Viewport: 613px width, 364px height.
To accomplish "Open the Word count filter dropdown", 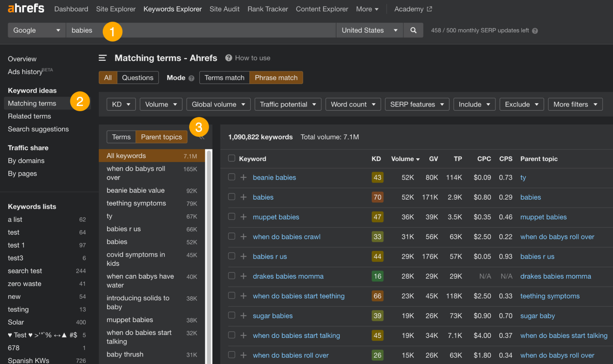I will pyautogui.click(x=353, y=104).
